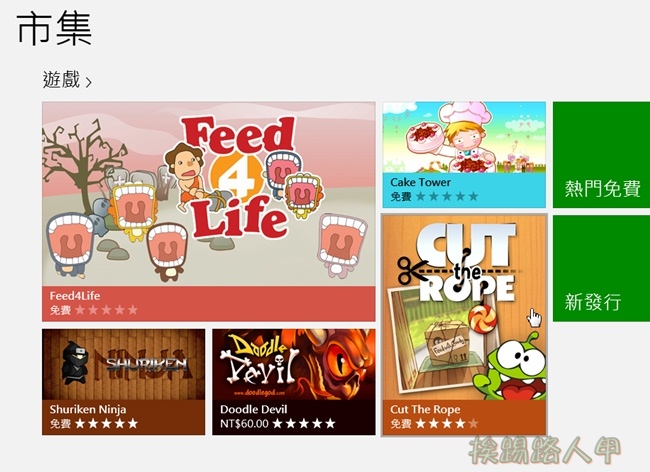Click the Doodle Devil NT$60.00 price
The height and width of the screenshot is (472, 650).
tap(244, 424)
